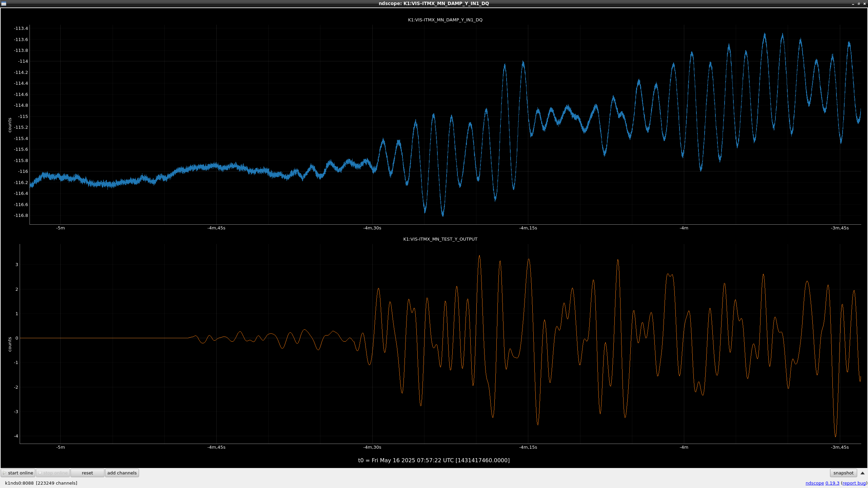Click the -4m,15s tick on the bottom plot

528,447
